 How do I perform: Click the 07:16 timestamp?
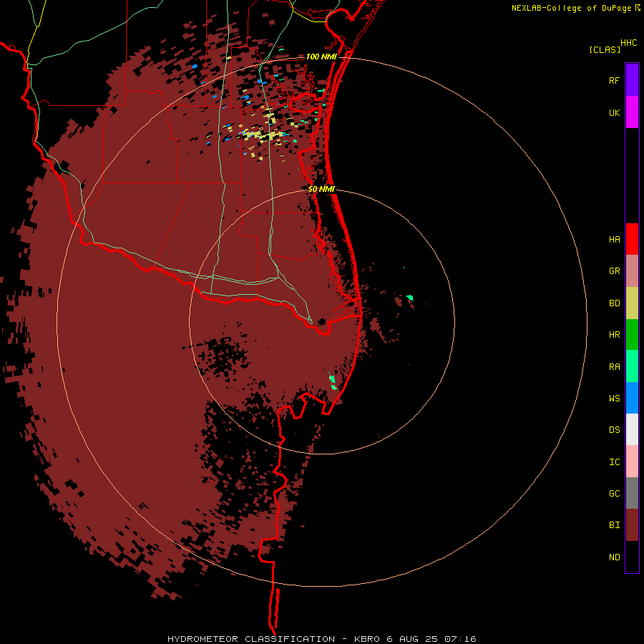tap(460, 639)
